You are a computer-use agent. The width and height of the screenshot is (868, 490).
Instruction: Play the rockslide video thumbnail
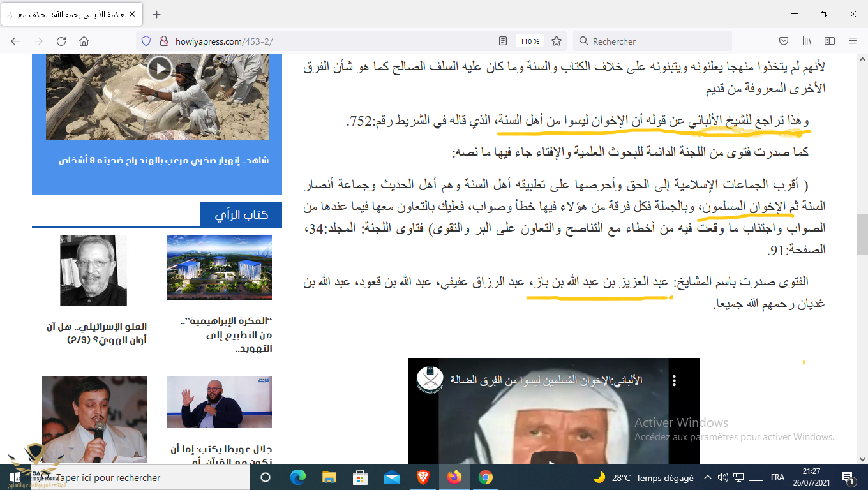[x=160, y=68]
